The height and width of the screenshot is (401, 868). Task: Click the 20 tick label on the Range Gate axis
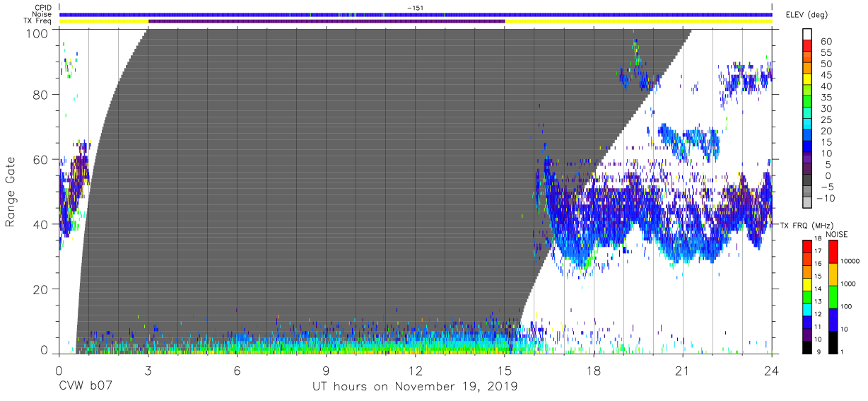tap(40, 289)
